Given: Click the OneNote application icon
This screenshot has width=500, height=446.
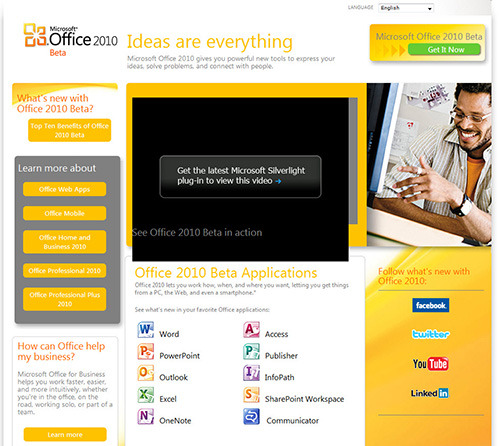Looking at the screenshot, I should [x=146, y=416].
